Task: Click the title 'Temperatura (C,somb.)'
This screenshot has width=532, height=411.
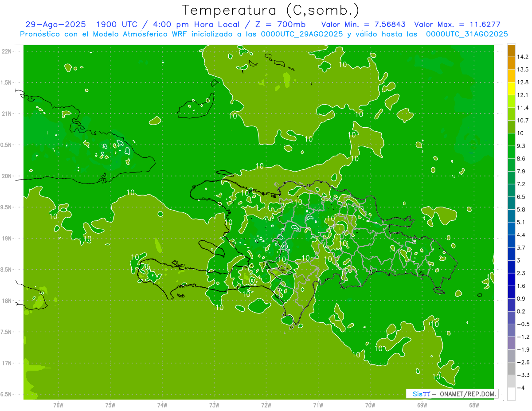Action: click(x=271, y=10)
